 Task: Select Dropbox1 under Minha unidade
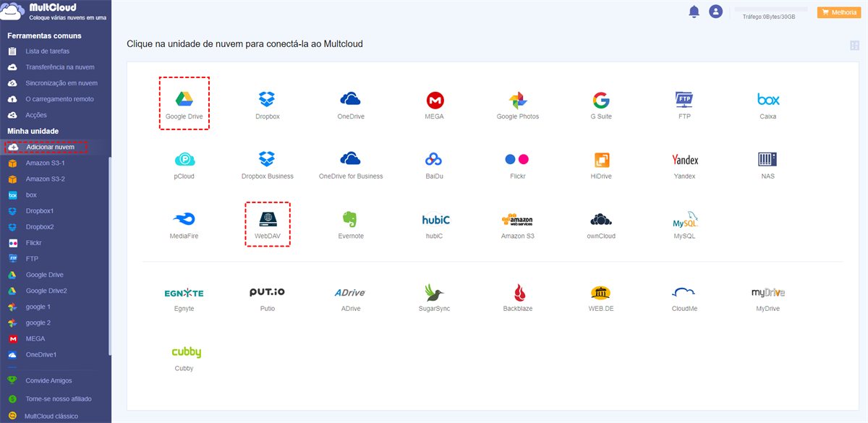[43, 210]
